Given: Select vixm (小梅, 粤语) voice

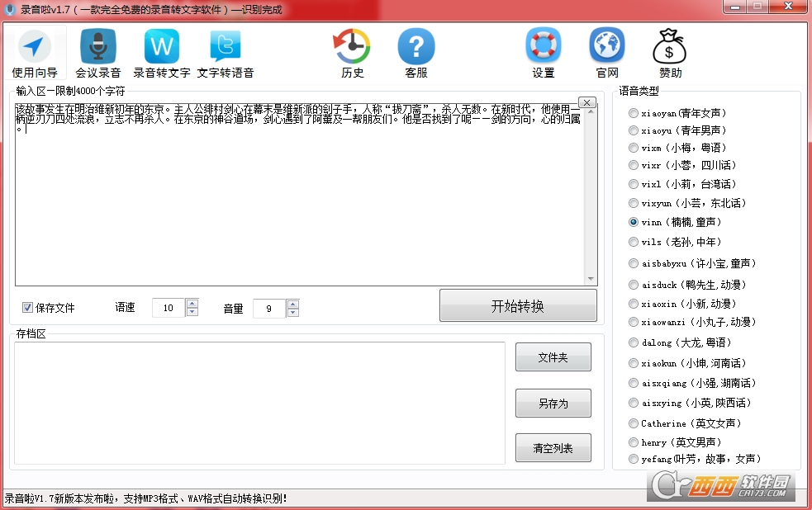Looking at the screenshot, I should point(634,148).
